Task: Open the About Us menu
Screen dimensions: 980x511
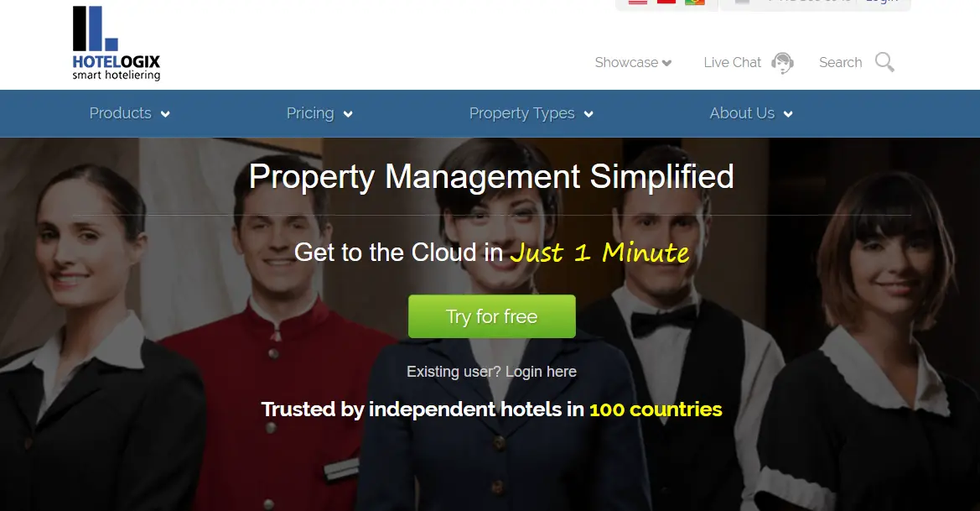Action: [x=742, y=113]
